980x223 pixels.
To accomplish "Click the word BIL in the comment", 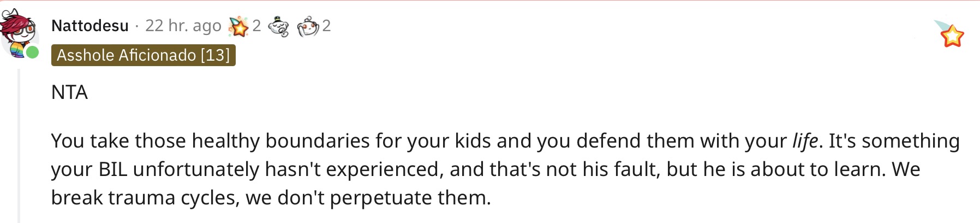I will point(113,169).
